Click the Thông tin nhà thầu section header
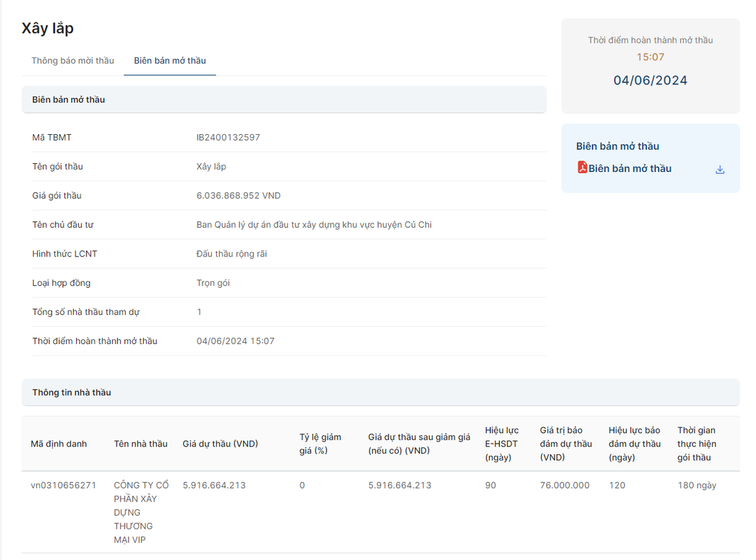The width and height of the screenshot is (756, 560). point(72,392)
